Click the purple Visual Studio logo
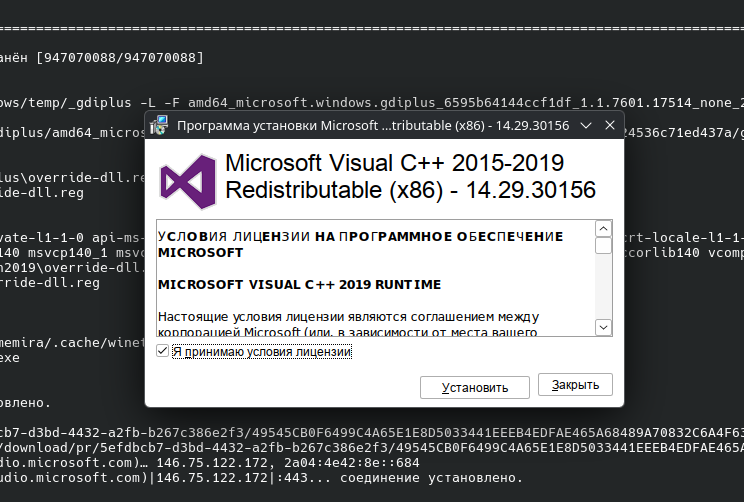The image size is (744, 502). point(188,181)
